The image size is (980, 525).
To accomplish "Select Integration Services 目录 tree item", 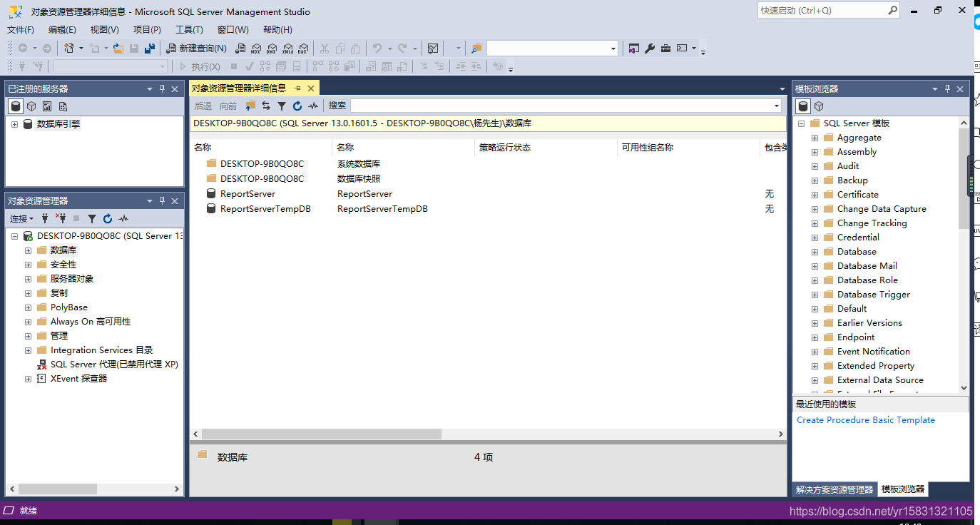I will [x=101, y=350].
